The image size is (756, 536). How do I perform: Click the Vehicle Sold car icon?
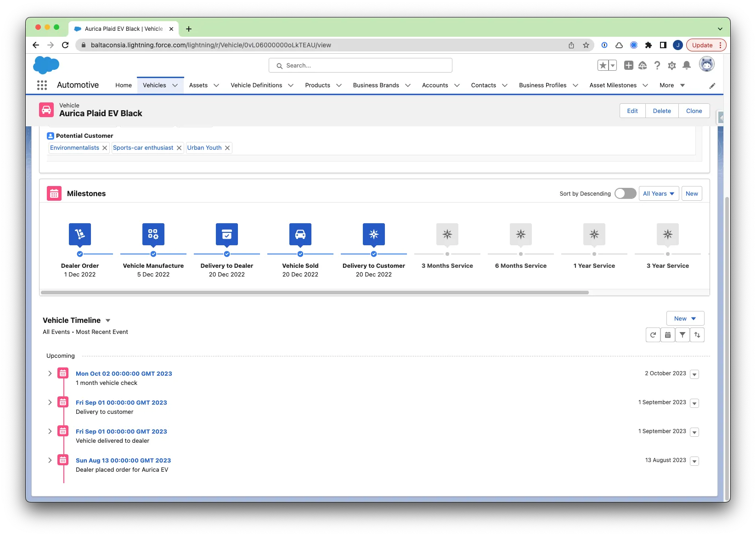point(300,234)
